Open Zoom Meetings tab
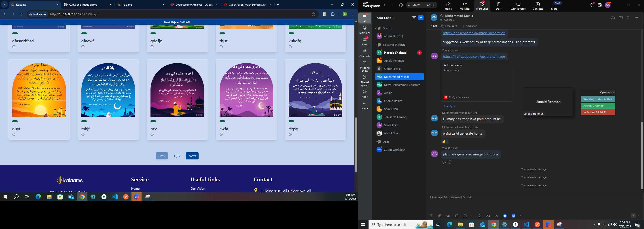The height and width of the screenshot is (229, 644). pos(465,6)
